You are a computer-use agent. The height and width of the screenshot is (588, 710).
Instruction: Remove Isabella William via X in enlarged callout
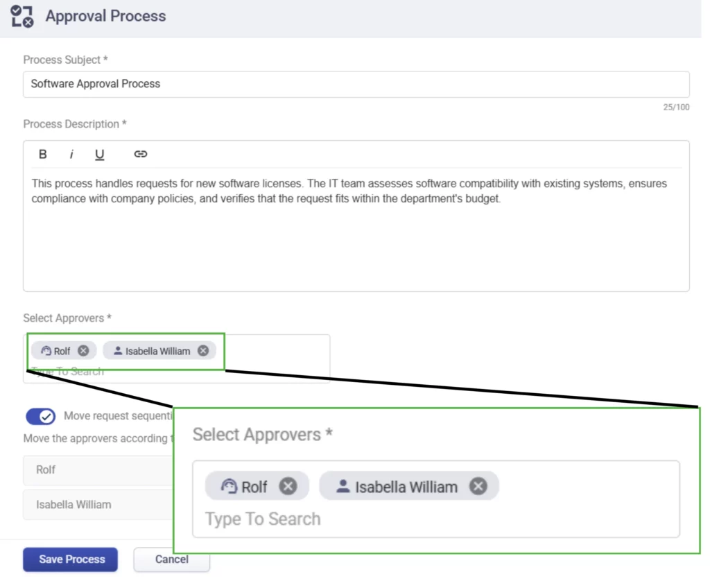point(478,487)
